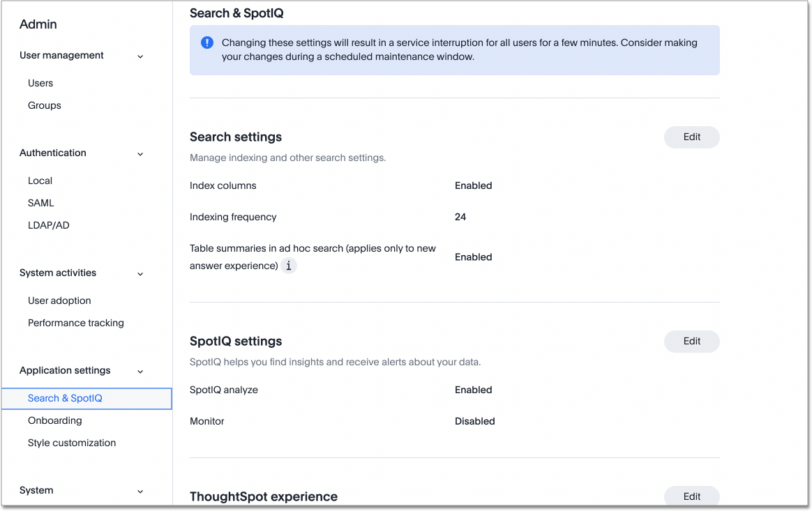Open Style customization settings
The height and width of the screenshot is (511, 812).
coord(72,443)
